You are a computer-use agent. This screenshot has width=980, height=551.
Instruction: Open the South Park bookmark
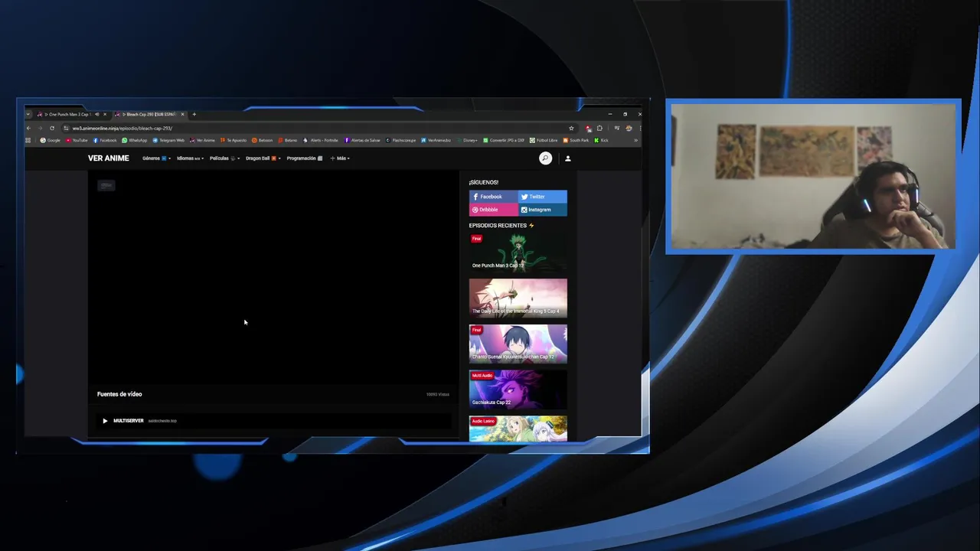[x=576, y=140]
